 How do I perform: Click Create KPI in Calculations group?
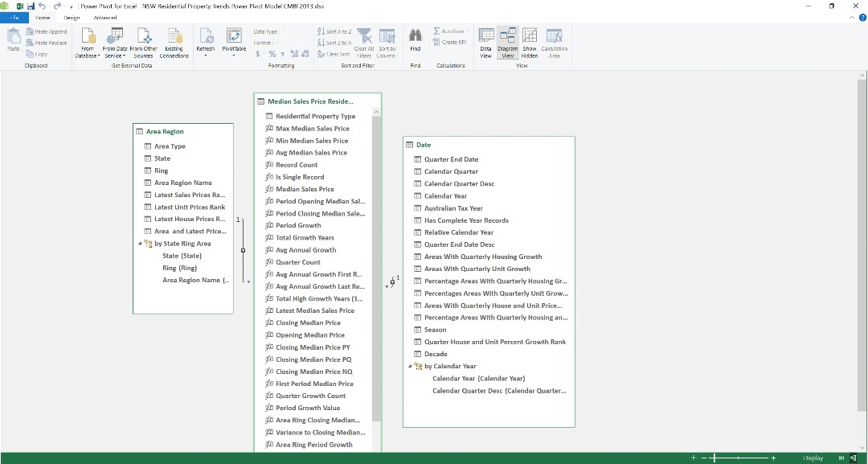click(x=449, y=42)
